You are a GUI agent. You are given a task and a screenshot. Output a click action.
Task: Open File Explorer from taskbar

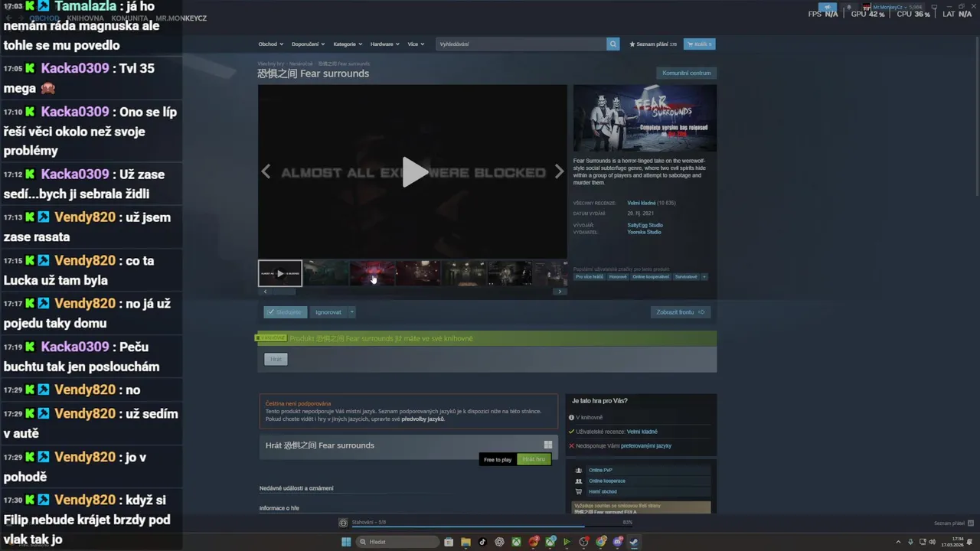coord(465,542)
